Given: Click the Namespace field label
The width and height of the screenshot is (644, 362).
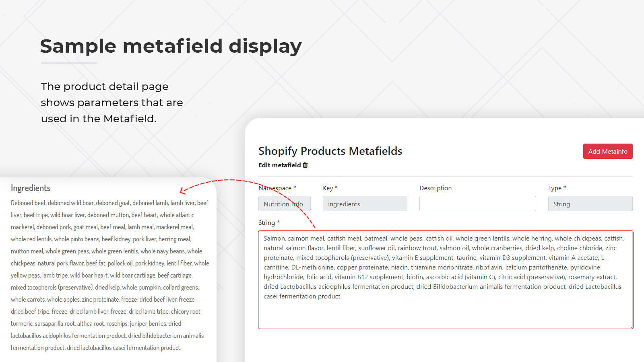Looking at the screenshot, I should click(275, 188).
